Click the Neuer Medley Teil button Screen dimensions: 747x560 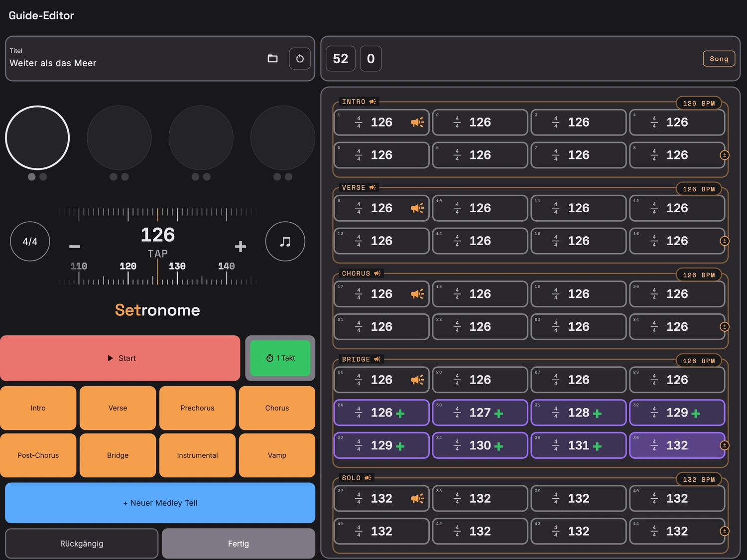pyautogui.click(x=160, y=503)
